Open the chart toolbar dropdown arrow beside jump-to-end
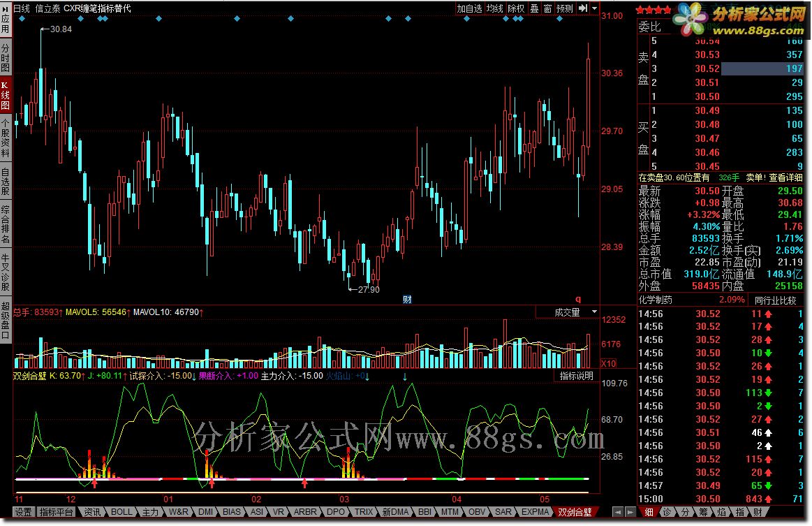The height and width of the screenshot is (526, 812). pos(594,8)
